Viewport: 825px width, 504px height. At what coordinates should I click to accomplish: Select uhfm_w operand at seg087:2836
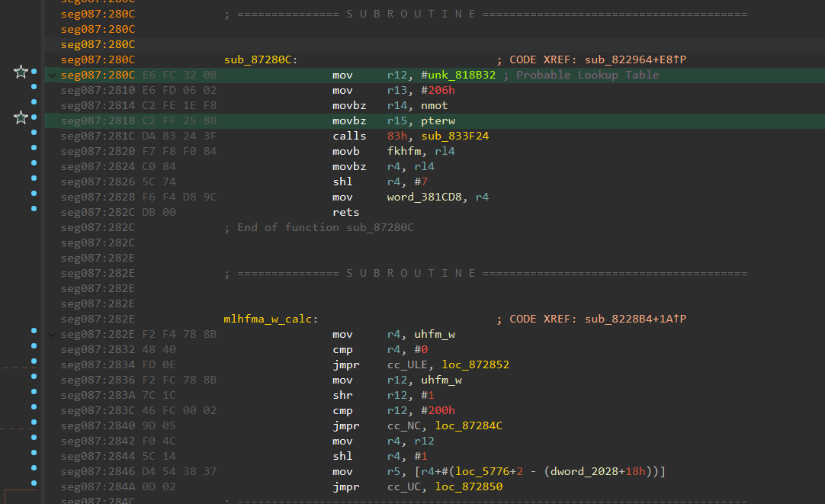(x=441, y=380)
